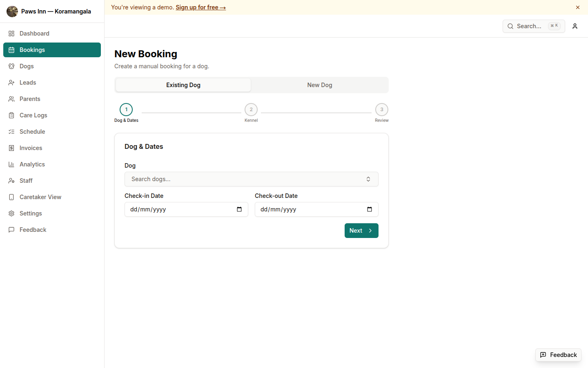The height and width of the screenshot is (368, 588).
Task: Open the Invoices section
Action: (x=31, y=148)
